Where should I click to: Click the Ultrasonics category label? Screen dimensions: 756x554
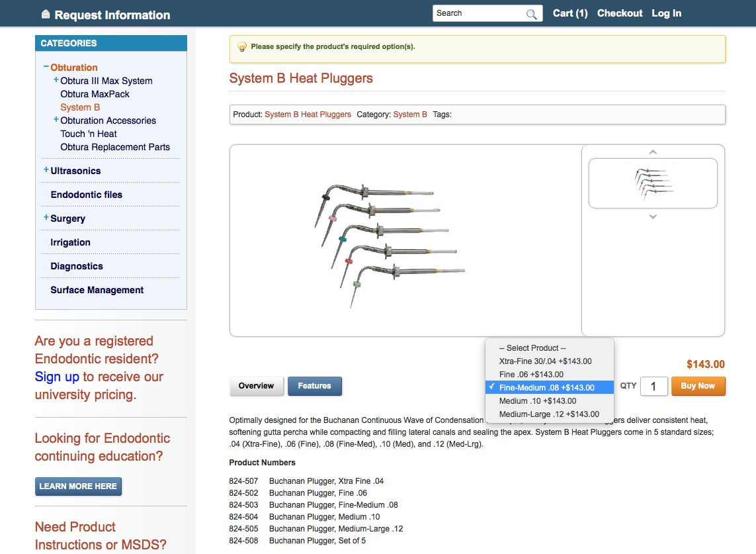pos(75,171)
